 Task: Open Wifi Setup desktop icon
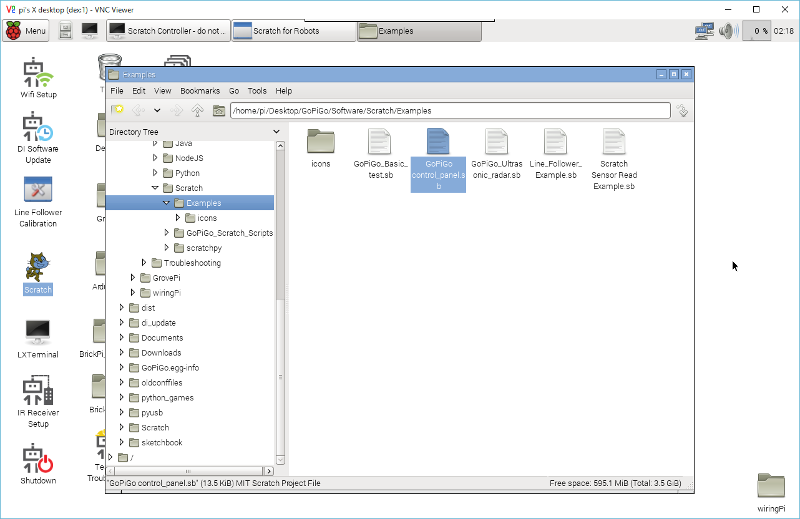tap(38, 78)
